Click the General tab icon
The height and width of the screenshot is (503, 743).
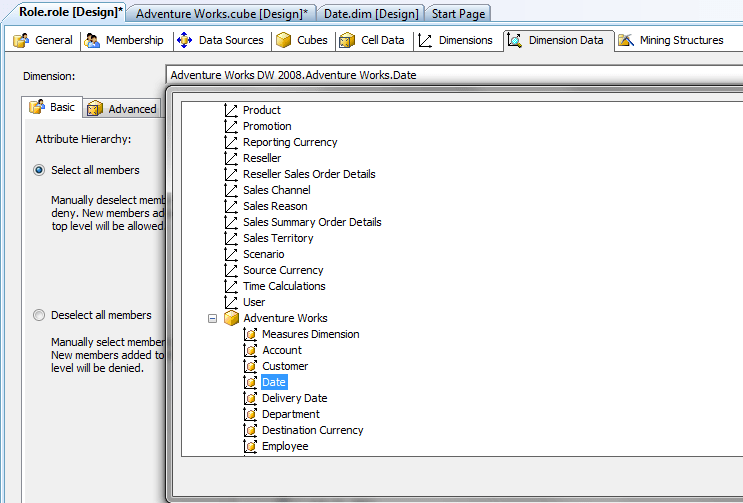click(21, 40)
